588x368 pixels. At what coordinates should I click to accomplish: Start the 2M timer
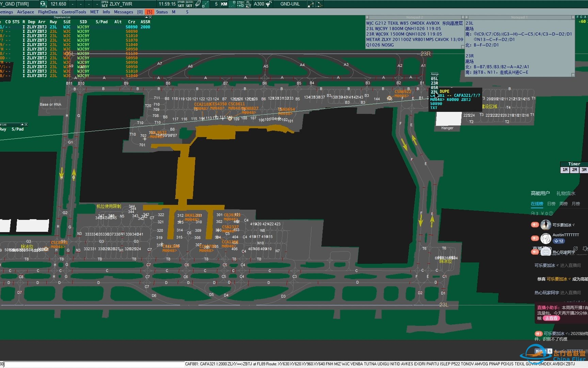[574, 170]
